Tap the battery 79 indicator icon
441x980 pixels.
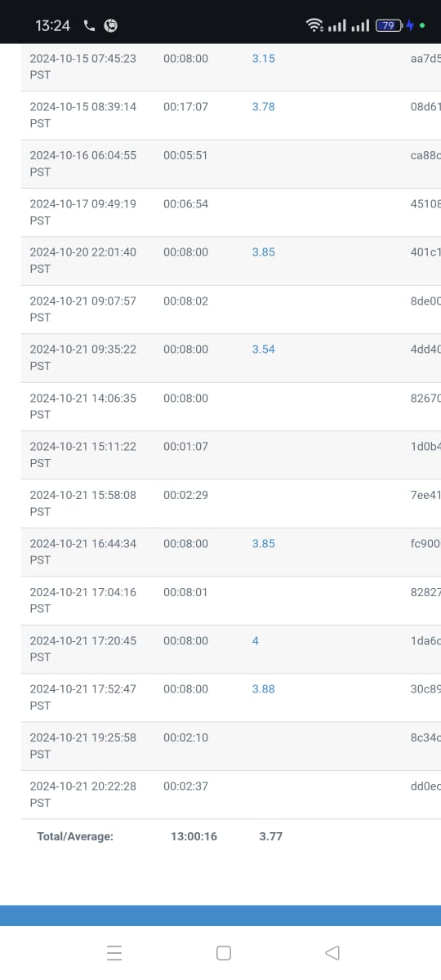[x=387, y=25]
